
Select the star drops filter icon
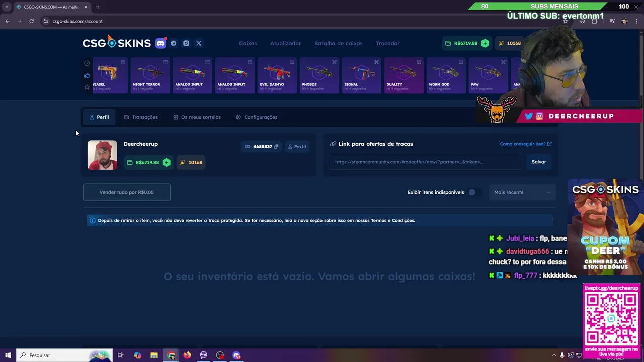click(x=87, y=87)
